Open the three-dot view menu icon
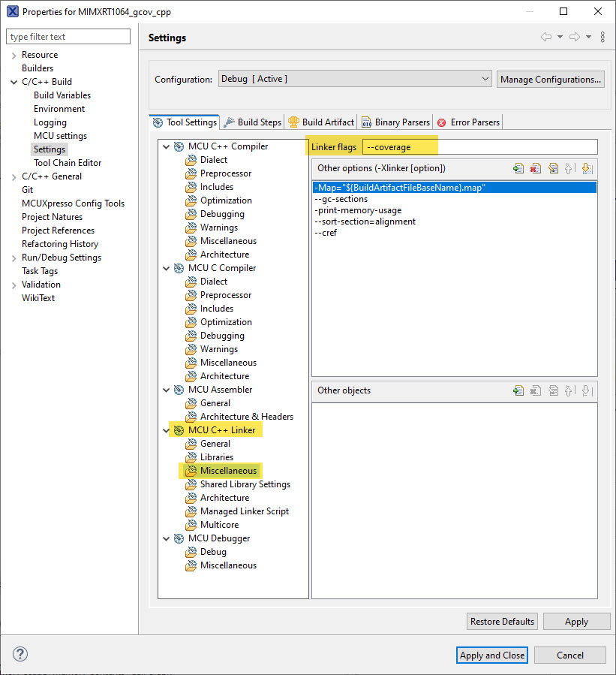This screenshot has height=675, width=616. pyautogui.click(x=602, y=38)
